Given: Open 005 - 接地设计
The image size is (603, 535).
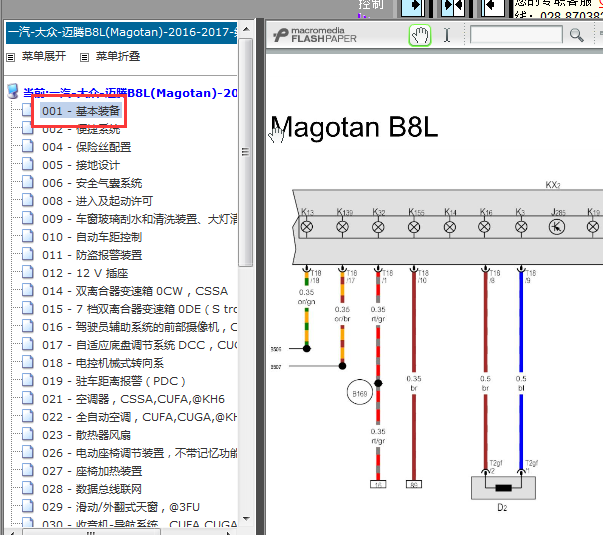Looking at the screenshot, I should click(81, 165).
